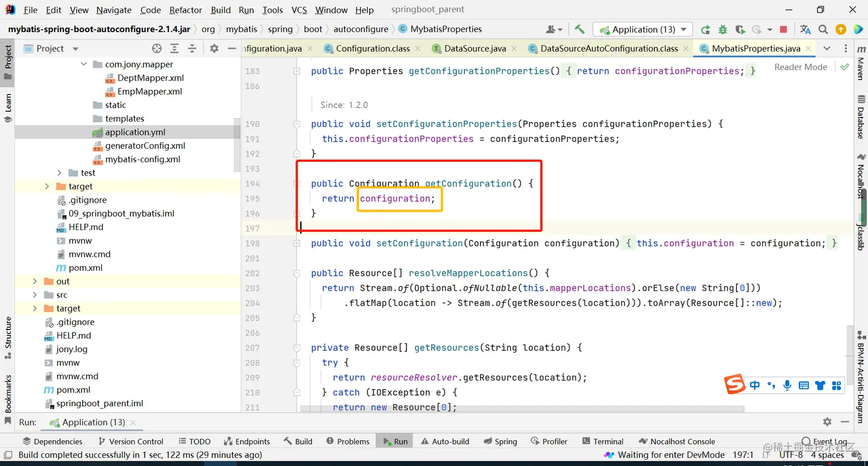The height and width of the screenshot is (466, 868).
Task: Fold getResources method at line 207
Action: (x=297, y=348)
